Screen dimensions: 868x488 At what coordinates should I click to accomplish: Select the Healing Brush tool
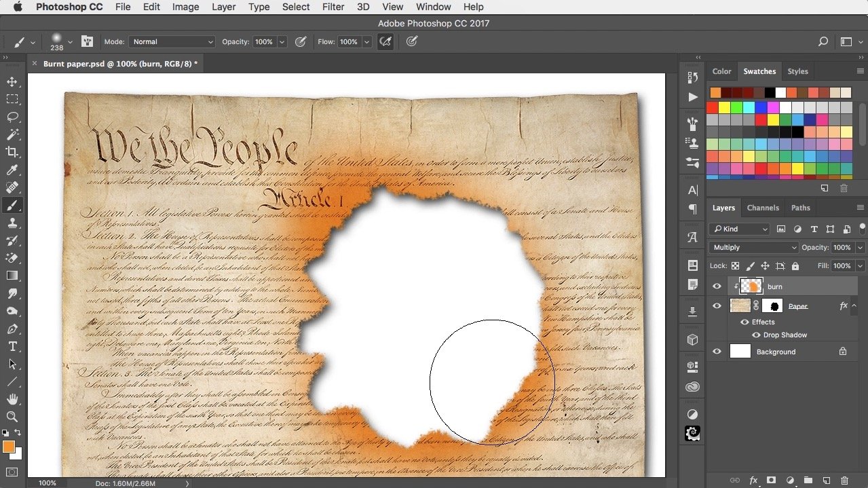(x=12, y=187)
